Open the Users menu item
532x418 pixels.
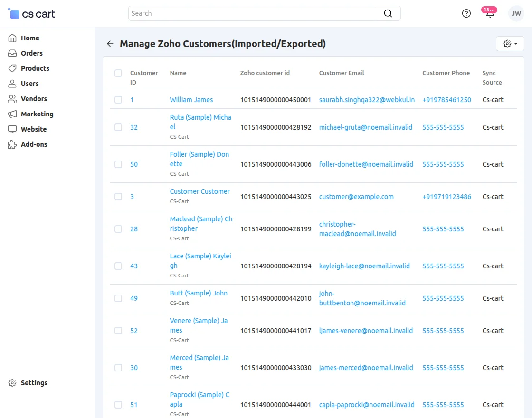29,84
